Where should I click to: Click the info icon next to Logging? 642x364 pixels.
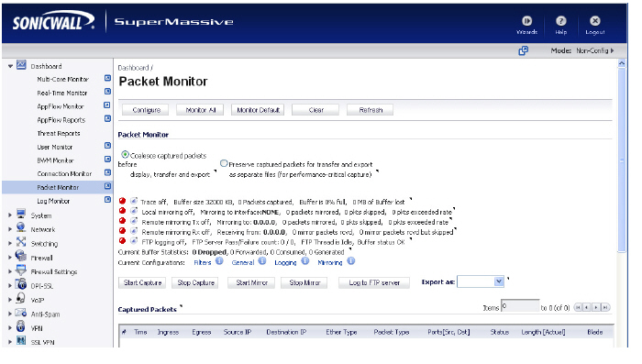(305, 261)
